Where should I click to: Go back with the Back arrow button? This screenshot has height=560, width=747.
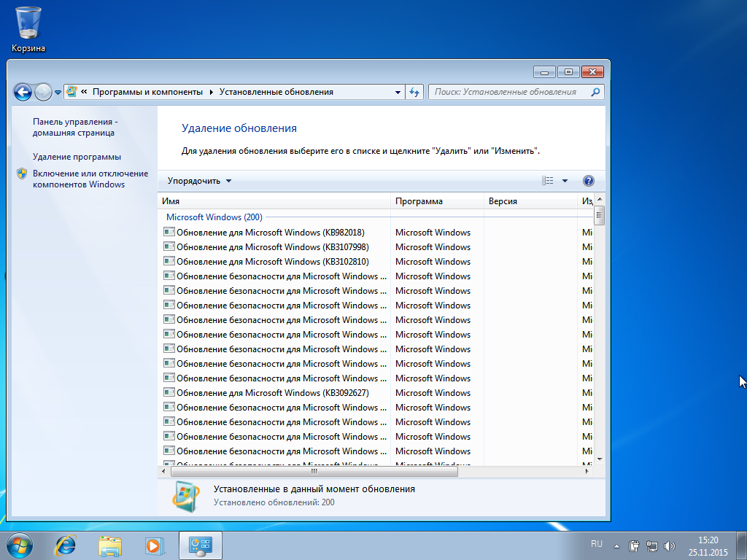click(23, 92)
